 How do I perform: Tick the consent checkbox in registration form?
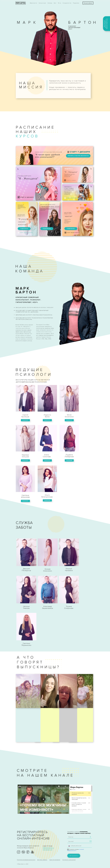tap(68, 849)
